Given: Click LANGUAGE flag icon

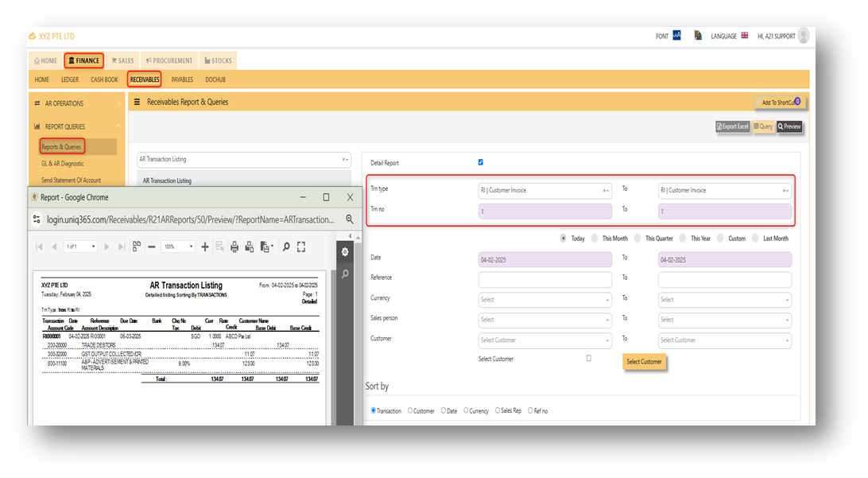Looking at the screenshot, I should point(745,36).
